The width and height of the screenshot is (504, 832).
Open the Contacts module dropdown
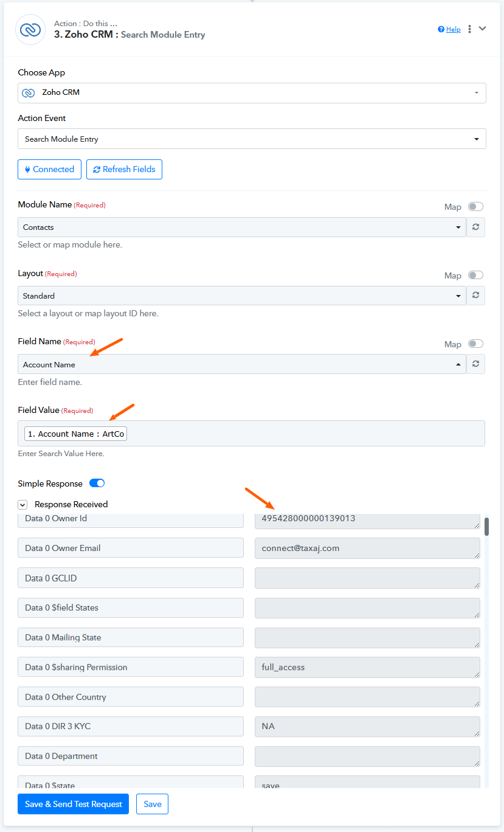(x=242, y=227)
